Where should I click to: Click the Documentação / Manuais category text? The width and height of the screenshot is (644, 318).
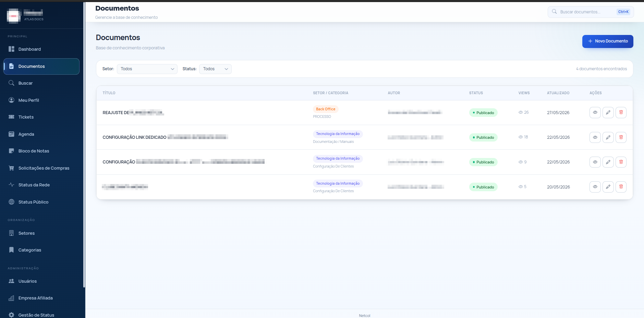333,142
